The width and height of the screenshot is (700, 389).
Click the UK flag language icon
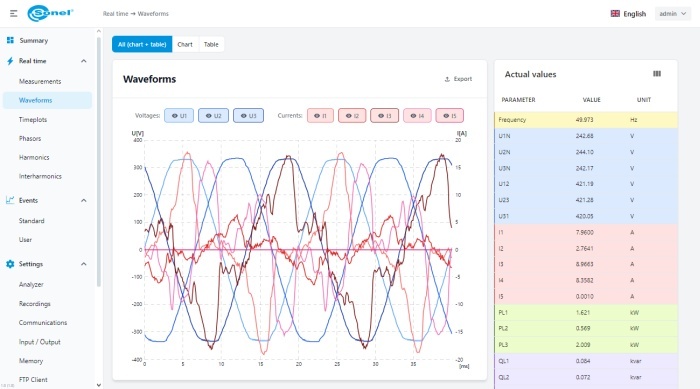pyautogui.click(x=615, y=13)
